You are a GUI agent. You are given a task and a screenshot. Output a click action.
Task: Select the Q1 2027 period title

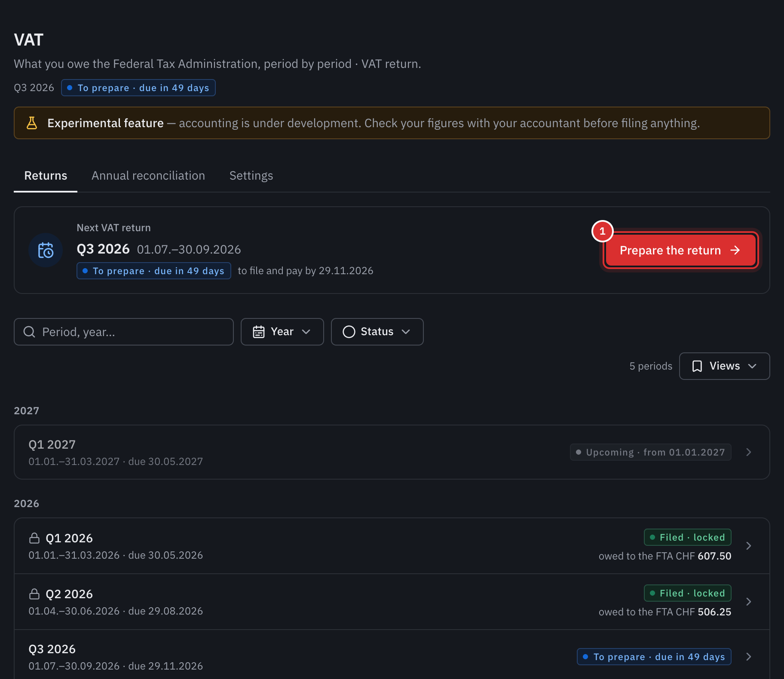pos(52,444)
